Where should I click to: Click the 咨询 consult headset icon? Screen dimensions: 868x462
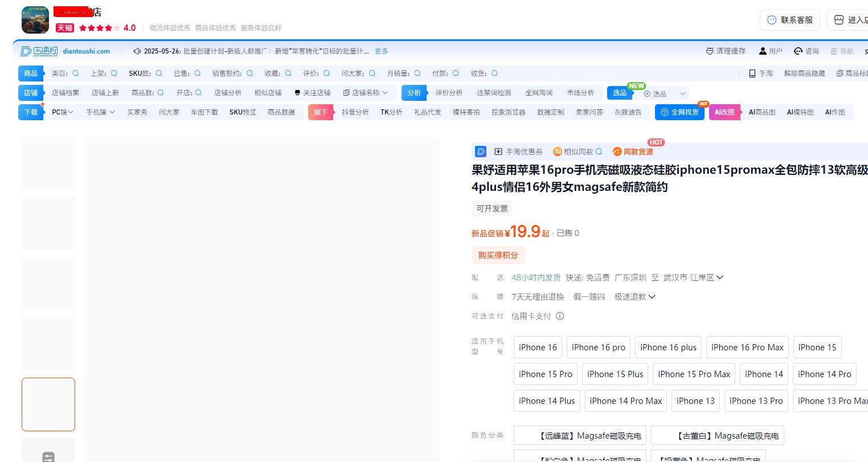(x=799, y=51)
